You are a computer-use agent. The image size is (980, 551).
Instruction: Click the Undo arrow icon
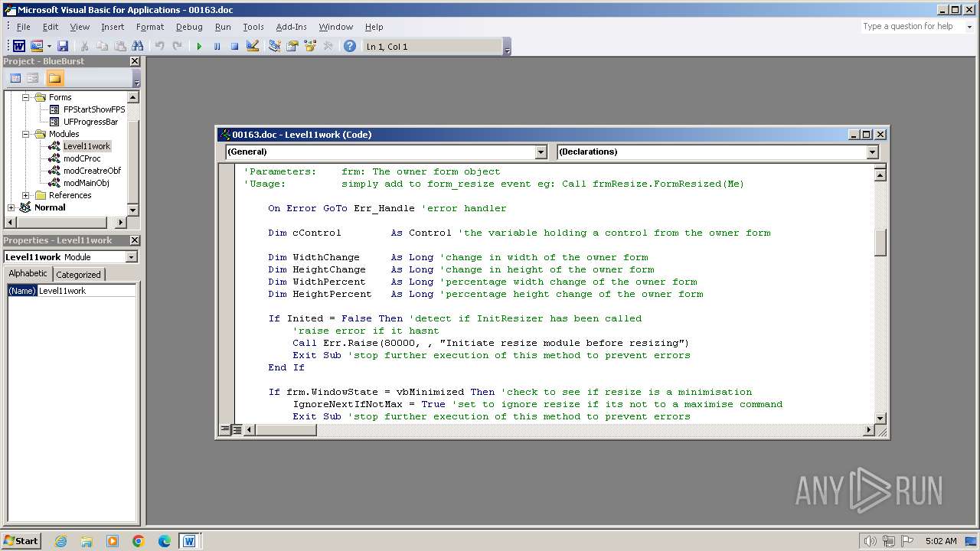159,47
